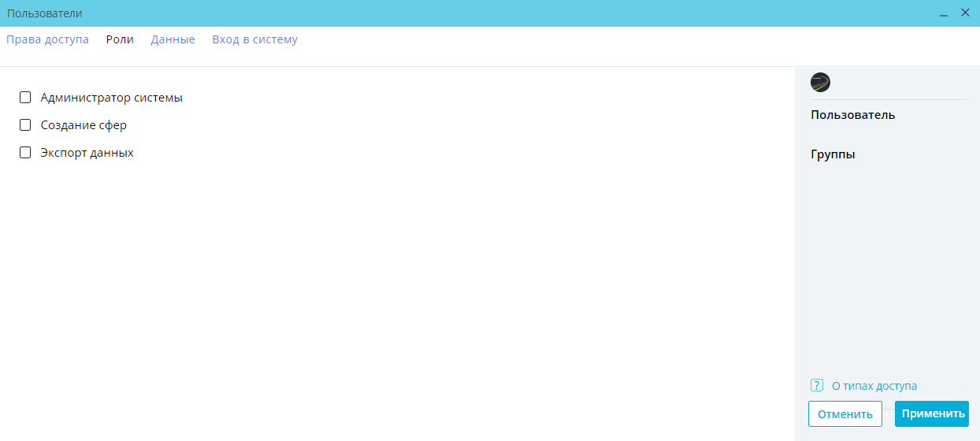The width and height of the screenshot is (980, 441).
Task: Check the Экспорт данных role
Action: (x=25, y=153)
